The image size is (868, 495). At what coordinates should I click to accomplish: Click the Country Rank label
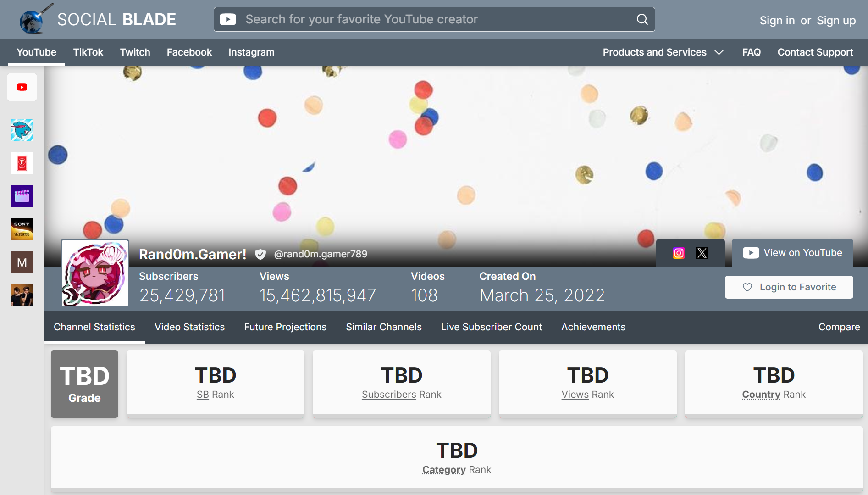pyautogui.click(x=774, y=395)
